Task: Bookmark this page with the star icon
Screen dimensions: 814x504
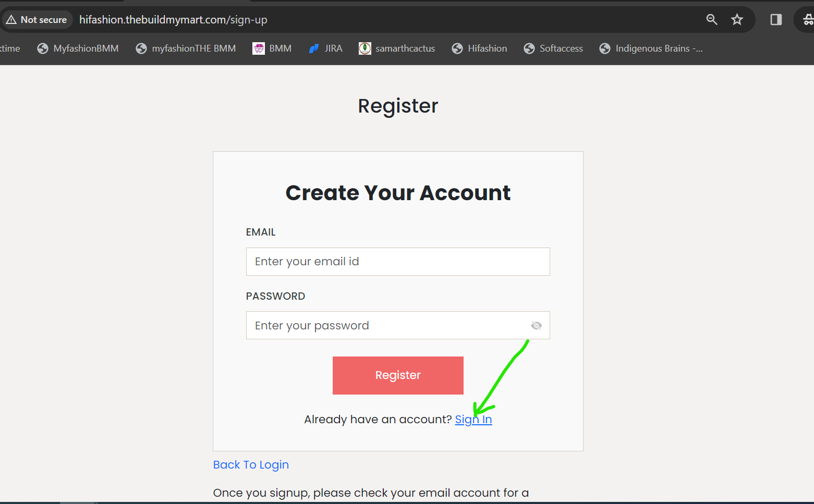Action: pos(737,20)
